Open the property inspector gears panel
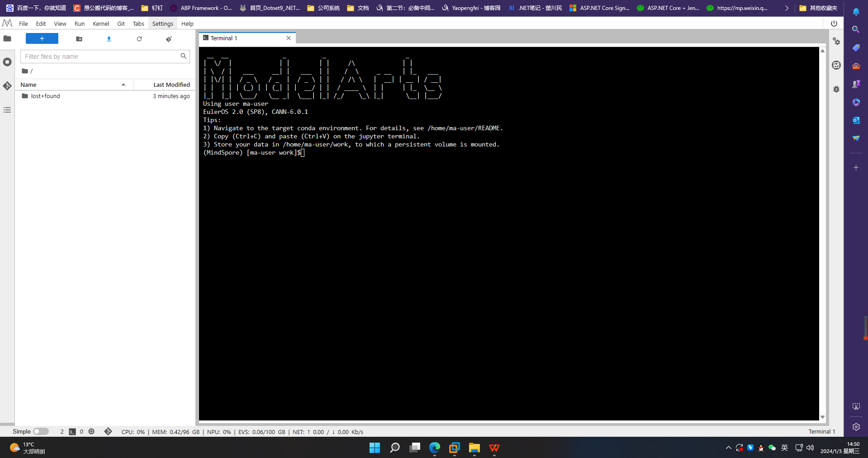Image resolution: width=868 pixels, height=458 pixels. [x=836, y=41]
